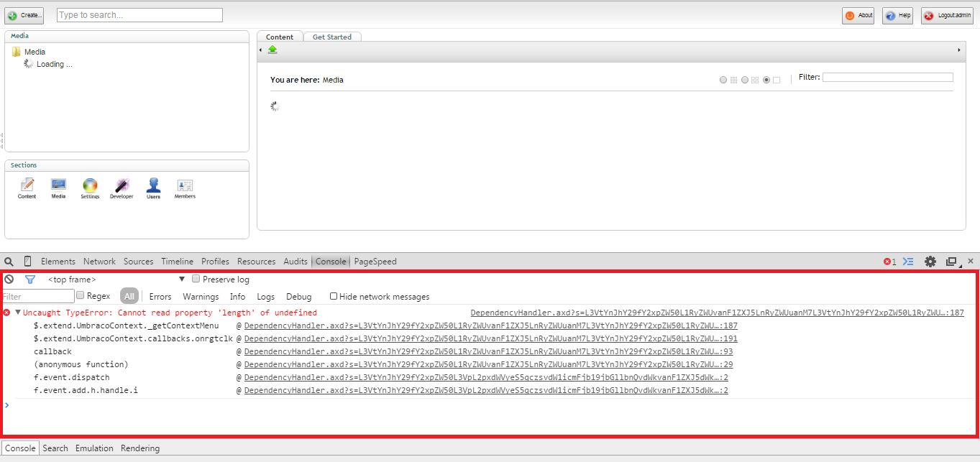Enable the Preserve log checkbox
The width and height of the screenshot is (980, 462).
click(196, 279)
